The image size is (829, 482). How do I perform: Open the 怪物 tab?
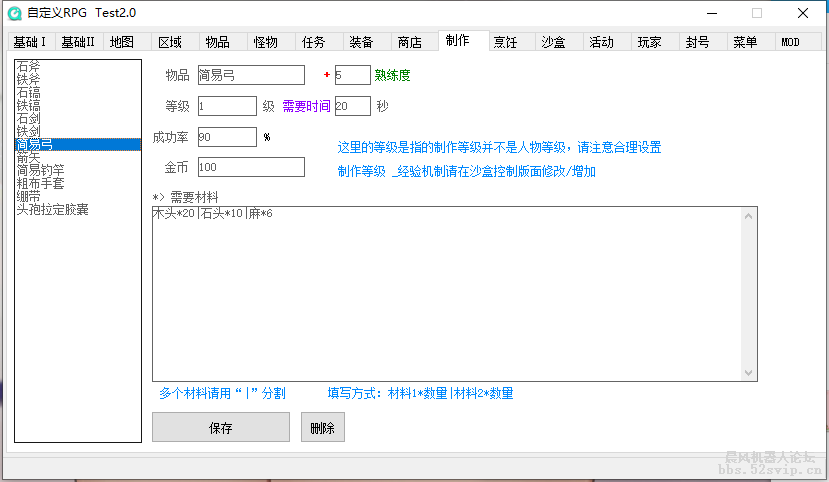coord(265,42)
